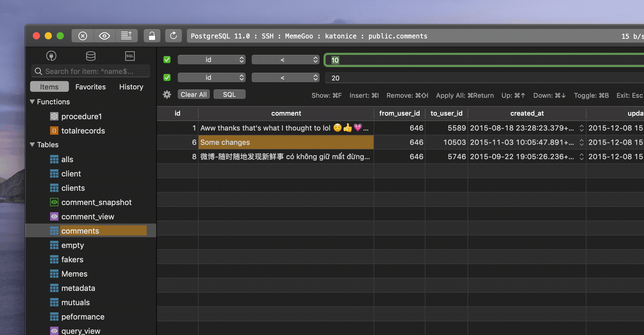Click the search for item field
The image size is (644, 335).
coord(90,71)
